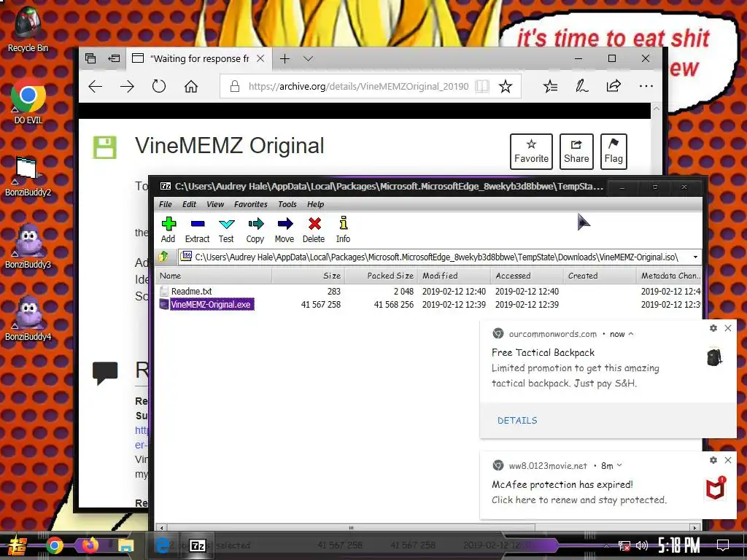Select the BonziBuddy4 desktop shortcut
Image resolution: width=747 pixels, height=560 pixels.
coord(28,319)
